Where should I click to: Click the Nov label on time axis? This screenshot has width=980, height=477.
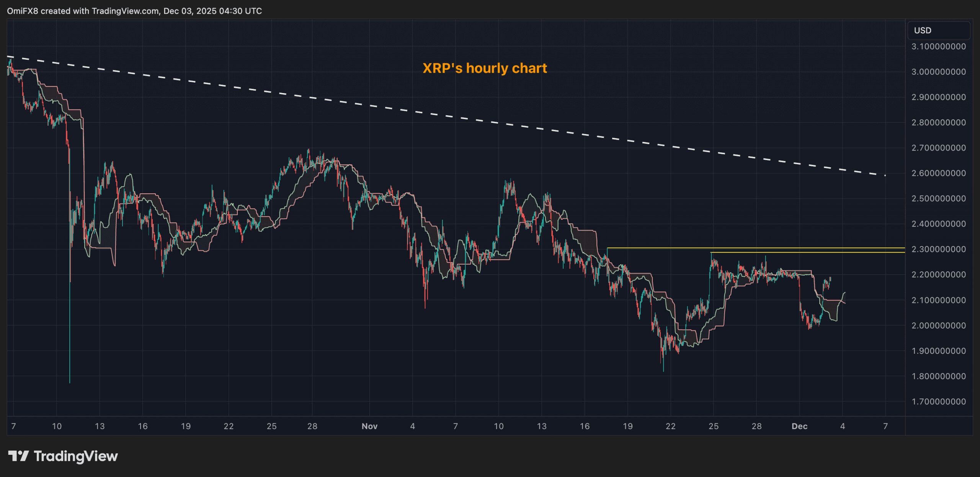(x=369, y=426)
